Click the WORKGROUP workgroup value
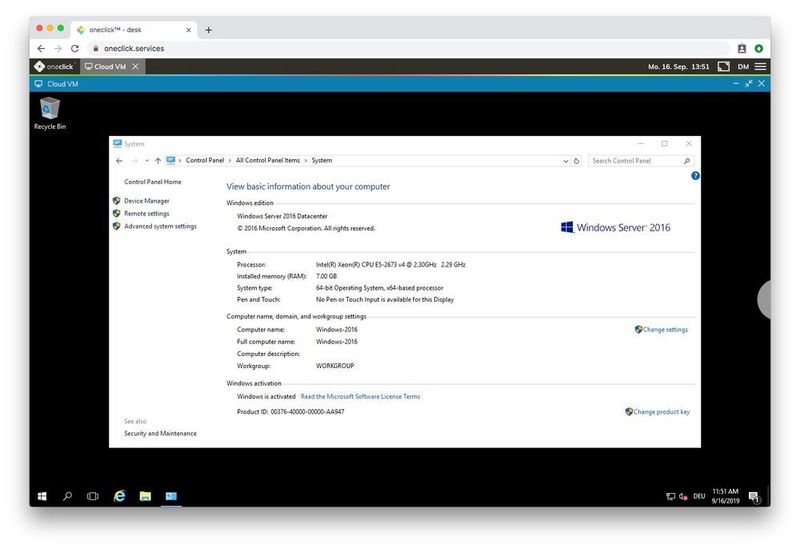The width and height of the screenshot is (800, 549). tap(335, 366)
